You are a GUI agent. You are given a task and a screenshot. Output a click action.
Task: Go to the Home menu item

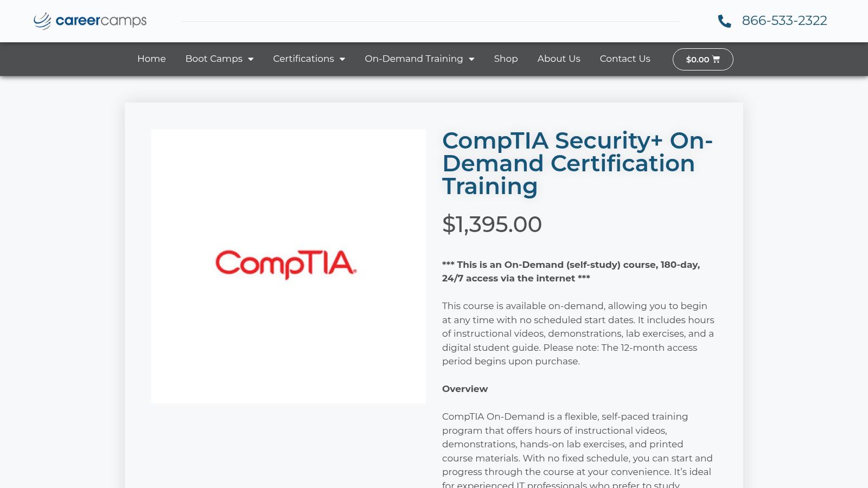click(151, 59)
